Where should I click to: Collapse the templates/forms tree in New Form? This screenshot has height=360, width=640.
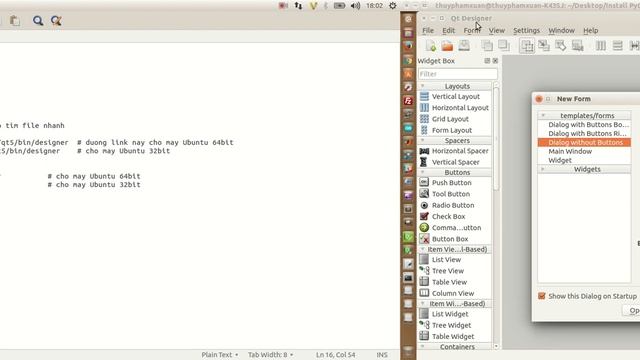tap(543, 116)
